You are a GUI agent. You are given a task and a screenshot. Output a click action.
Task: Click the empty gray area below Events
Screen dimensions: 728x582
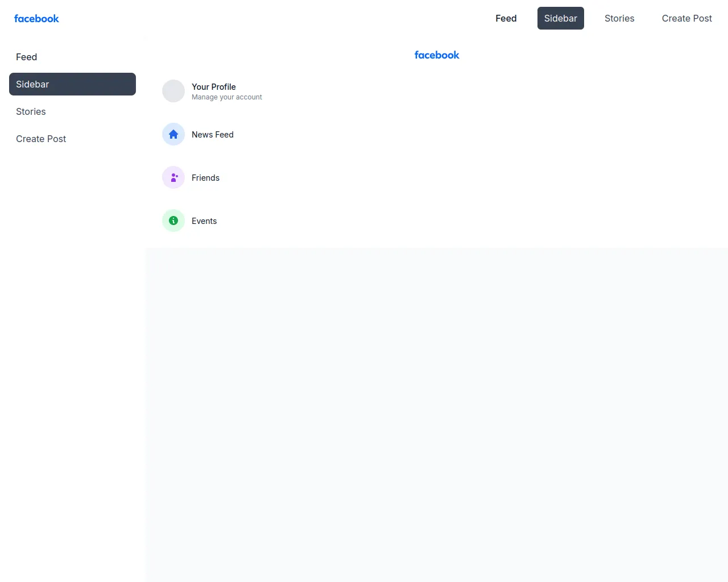[436, 398]
